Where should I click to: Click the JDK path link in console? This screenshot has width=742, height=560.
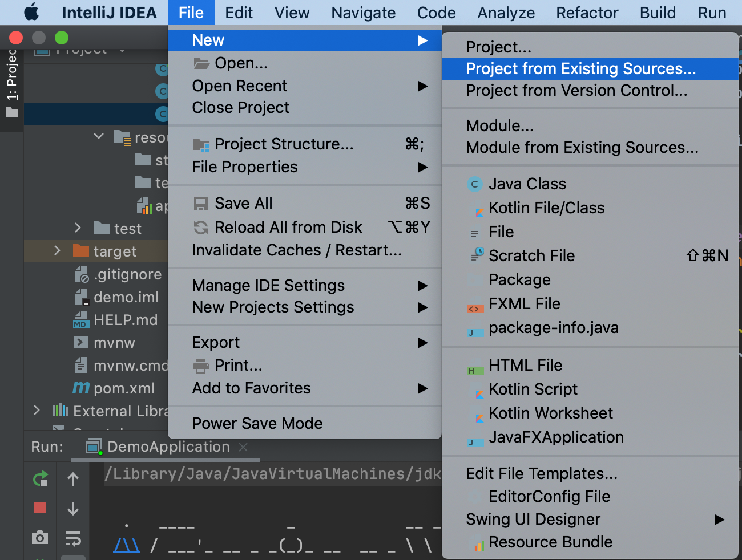click(273, 474)
